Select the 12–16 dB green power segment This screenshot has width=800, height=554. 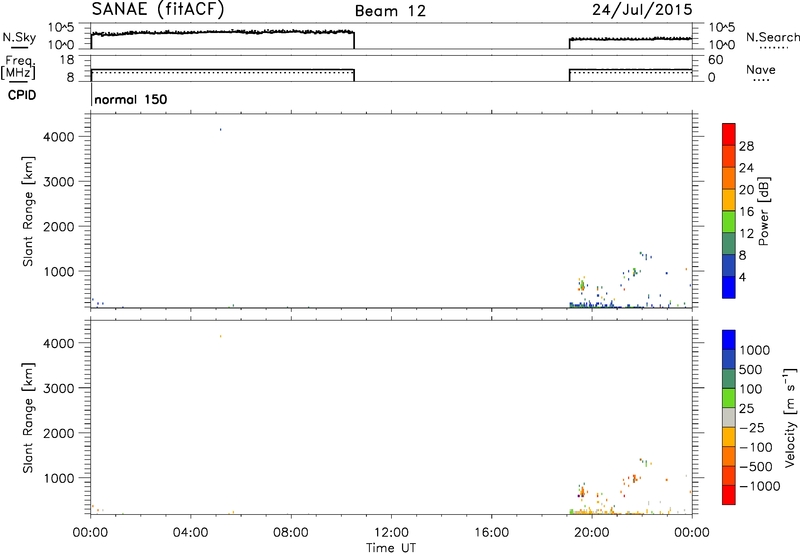tap(729, 221)
